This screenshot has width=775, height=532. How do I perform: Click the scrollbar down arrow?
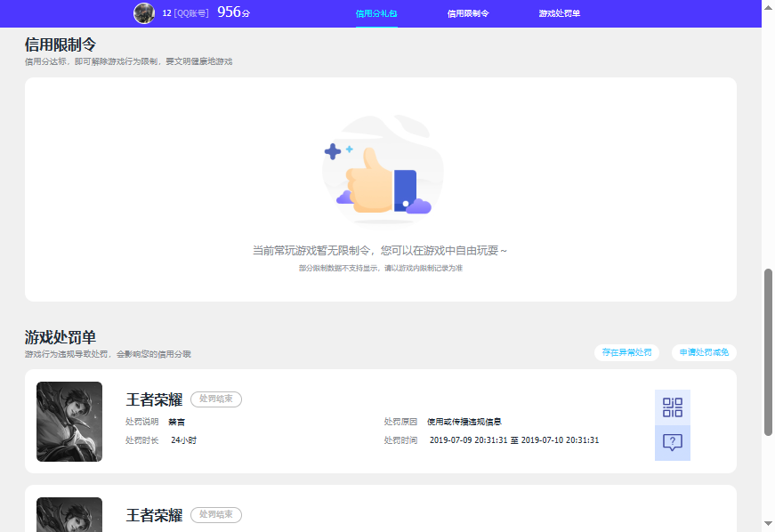click(x=768, y=522)
